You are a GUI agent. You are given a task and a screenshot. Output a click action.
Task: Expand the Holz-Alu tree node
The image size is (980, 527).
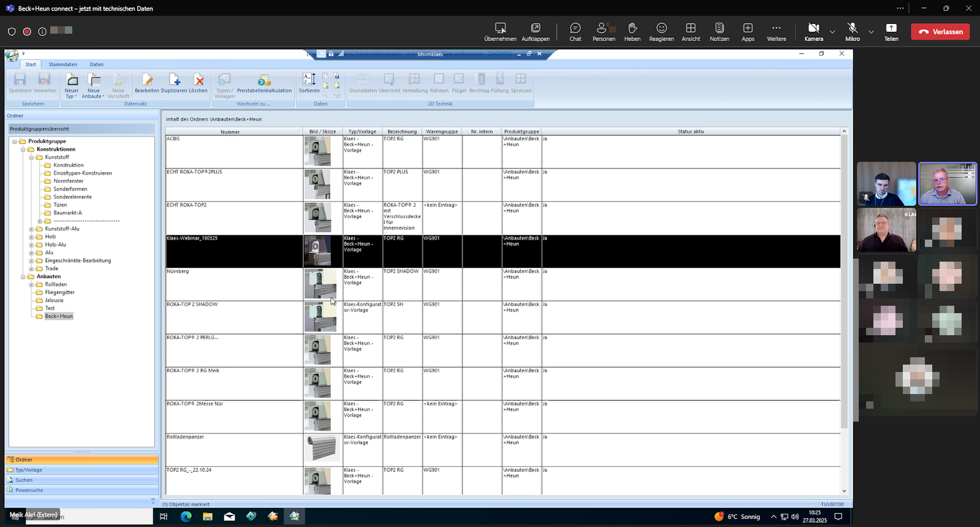(31, 245)
